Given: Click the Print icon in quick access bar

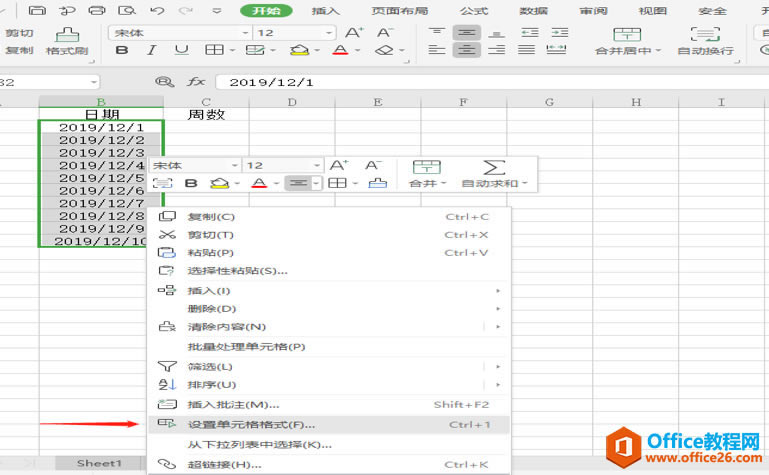Looking at the screenshot, I should (x=97, y=10).
